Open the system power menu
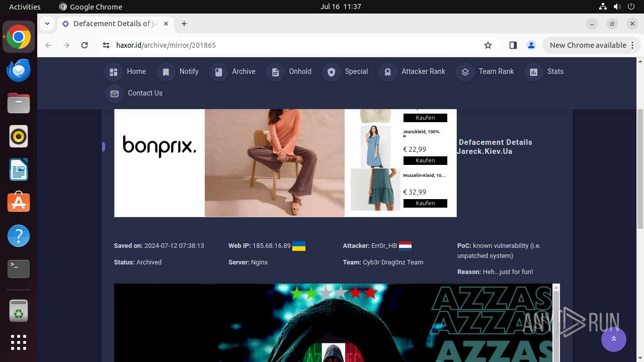The width and height of the screenshot is (644, 362). (x=631, y=7)
